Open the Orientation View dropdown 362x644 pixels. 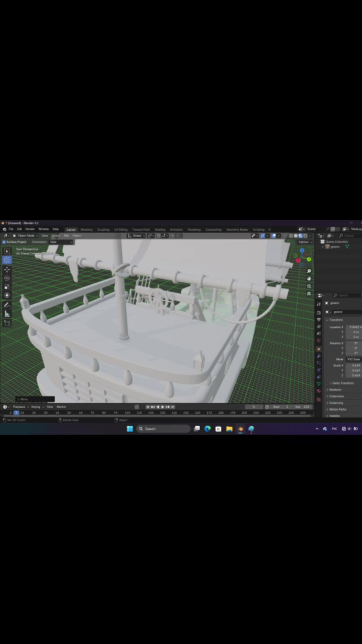(61, 242)
